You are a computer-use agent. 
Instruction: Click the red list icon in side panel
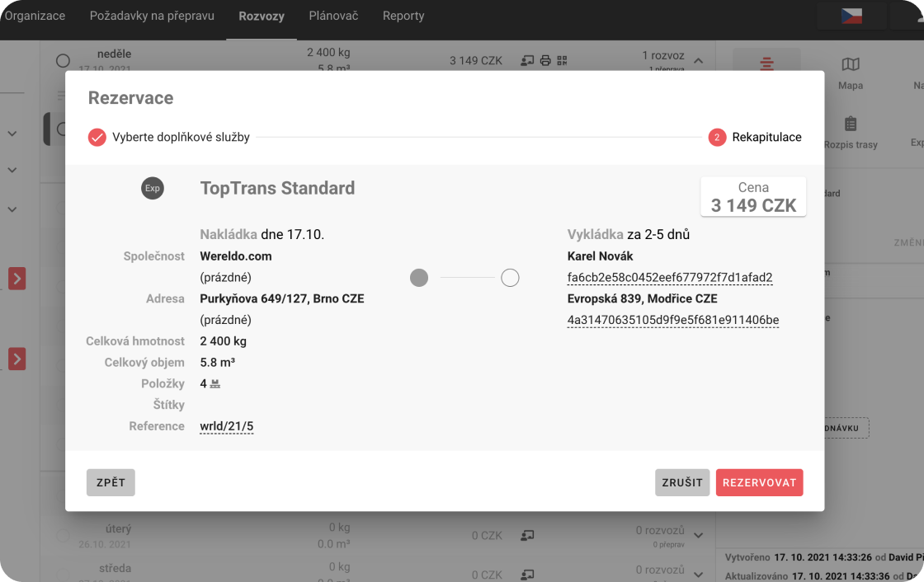(766, 63)
